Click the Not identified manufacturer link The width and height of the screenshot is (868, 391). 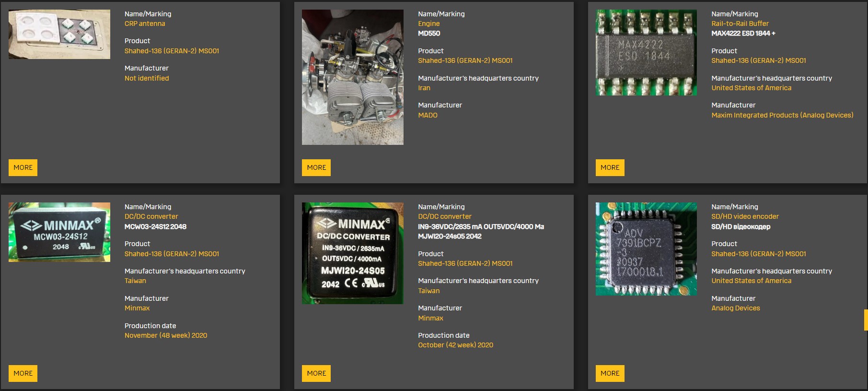pos(147,78)
